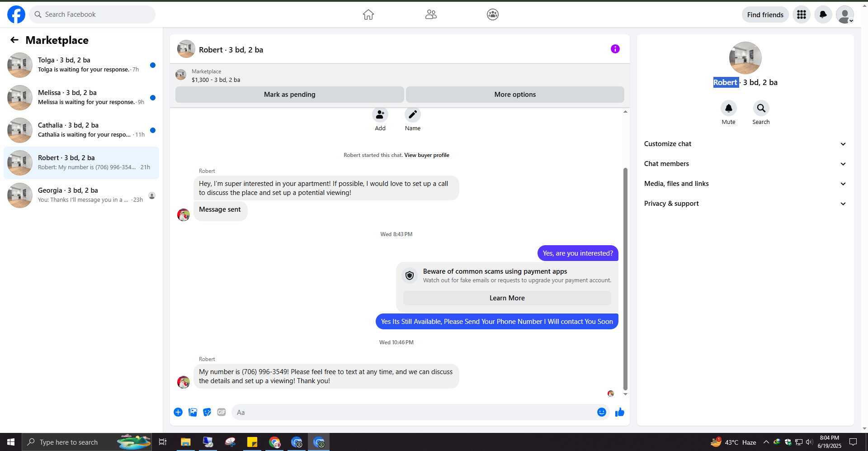Send a thumbs-up like
The image size is (868, 451).
point(620,412)
